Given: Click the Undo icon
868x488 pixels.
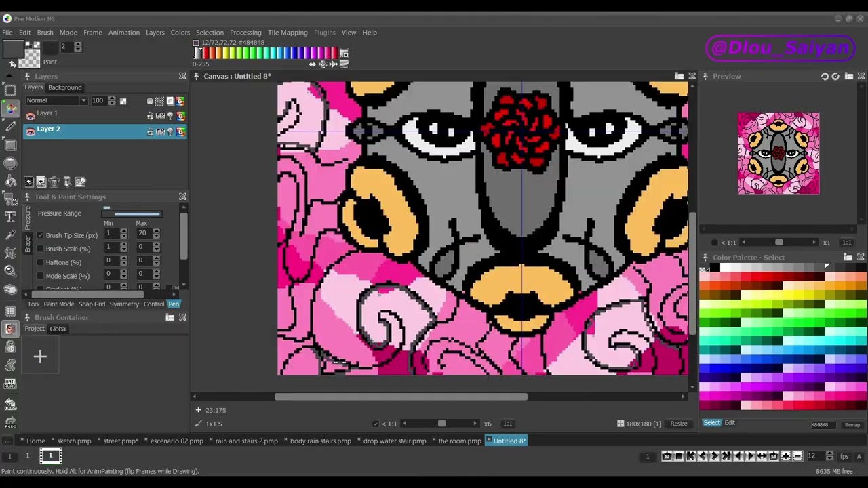Looking at the screenshot, I should pyautogui.click(x=10, y=404).
